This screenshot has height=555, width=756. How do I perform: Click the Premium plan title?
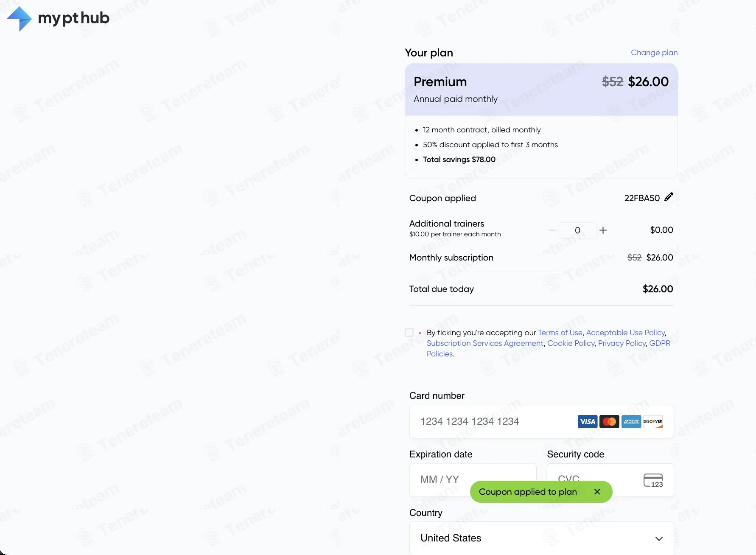coord(440,81)
